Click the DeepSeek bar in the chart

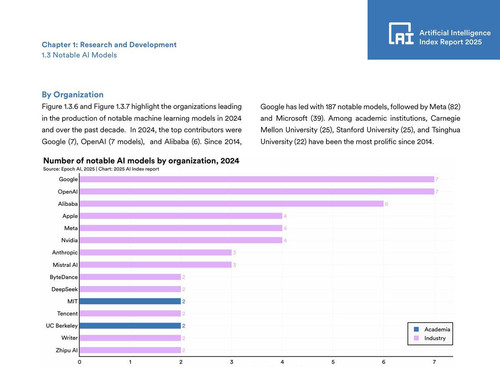point(130,289)
